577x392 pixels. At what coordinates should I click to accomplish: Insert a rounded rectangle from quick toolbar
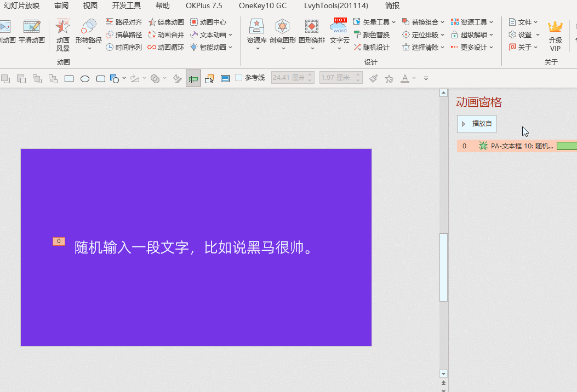pos(101,78)
